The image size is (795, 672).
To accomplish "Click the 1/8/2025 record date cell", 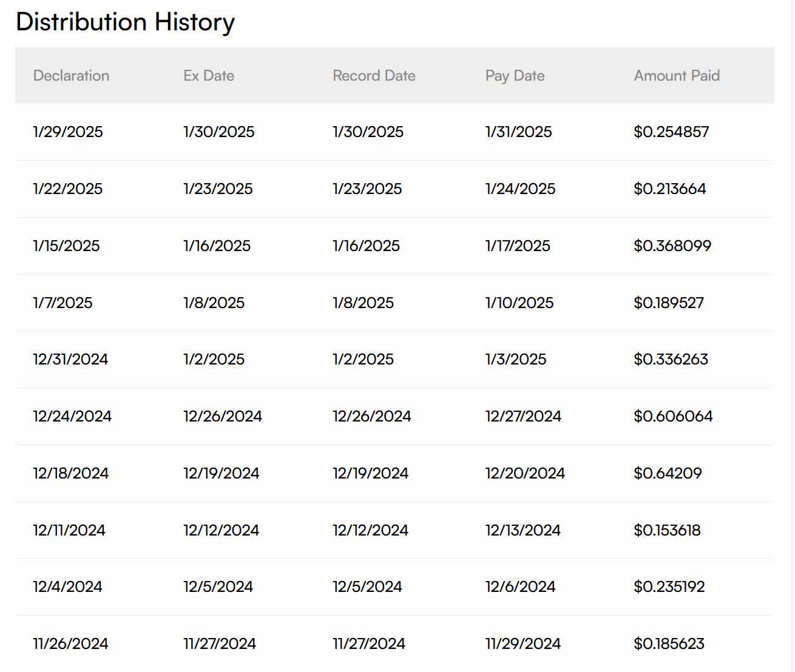I will tap(363, 303).
